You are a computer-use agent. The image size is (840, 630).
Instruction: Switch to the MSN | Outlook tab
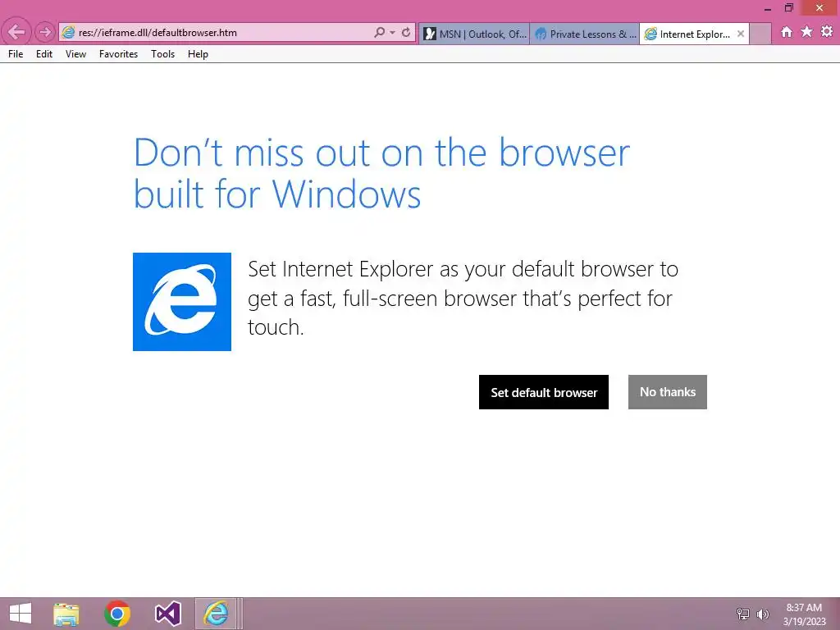[x=474, y=34]
